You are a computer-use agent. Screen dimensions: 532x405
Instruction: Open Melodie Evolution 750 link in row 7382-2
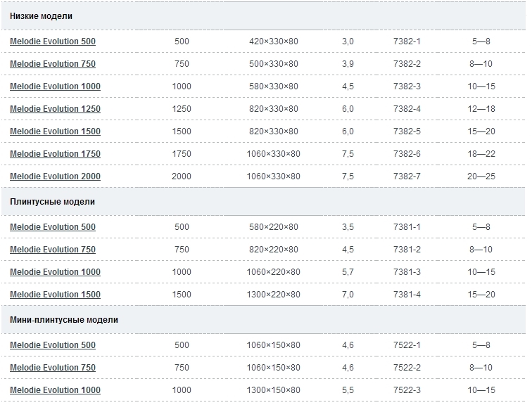coord(53,64)
